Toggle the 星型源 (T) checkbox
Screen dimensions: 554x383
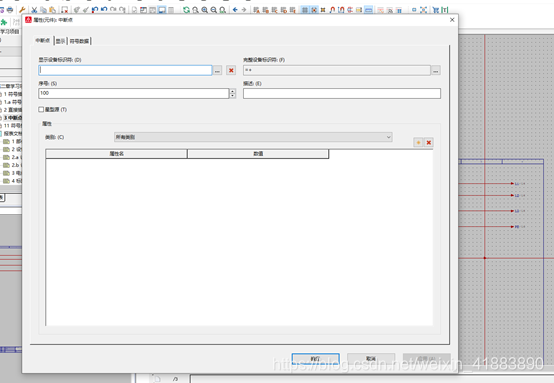(41, 110)
